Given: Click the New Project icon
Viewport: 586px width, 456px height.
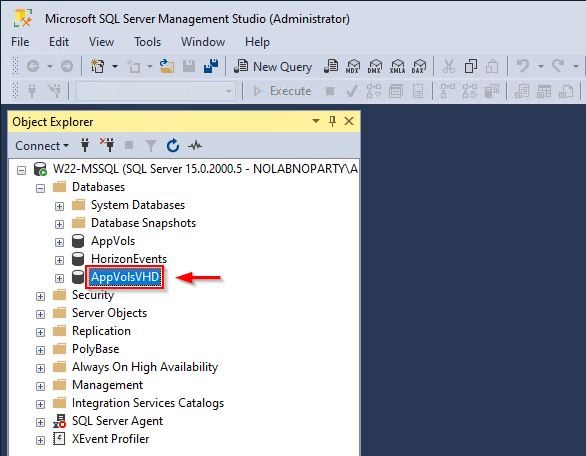Looking at the screenshot, I should [x=98, y=67].
